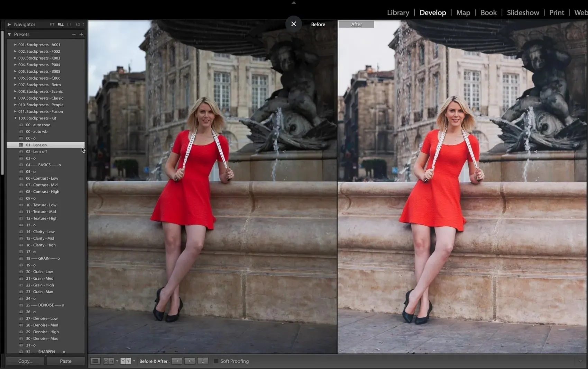This screenshot has height=369, width=588.
Task: Click icon of preset 01 - Lens on
Action: 21,145
